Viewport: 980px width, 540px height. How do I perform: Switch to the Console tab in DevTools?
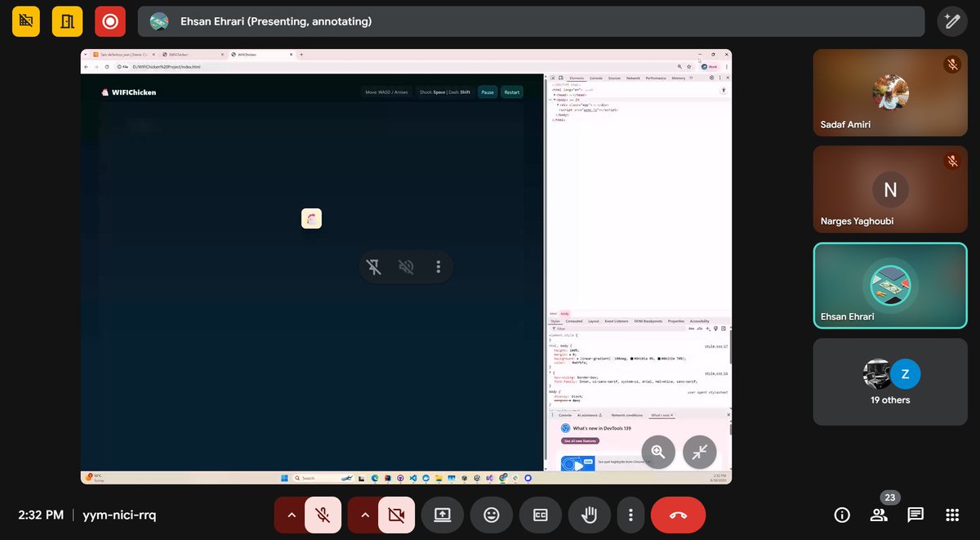(596, 78)
